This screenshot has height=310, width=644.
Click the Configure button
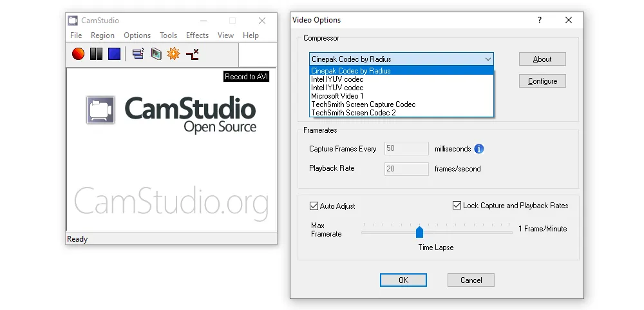click(542, 81)
